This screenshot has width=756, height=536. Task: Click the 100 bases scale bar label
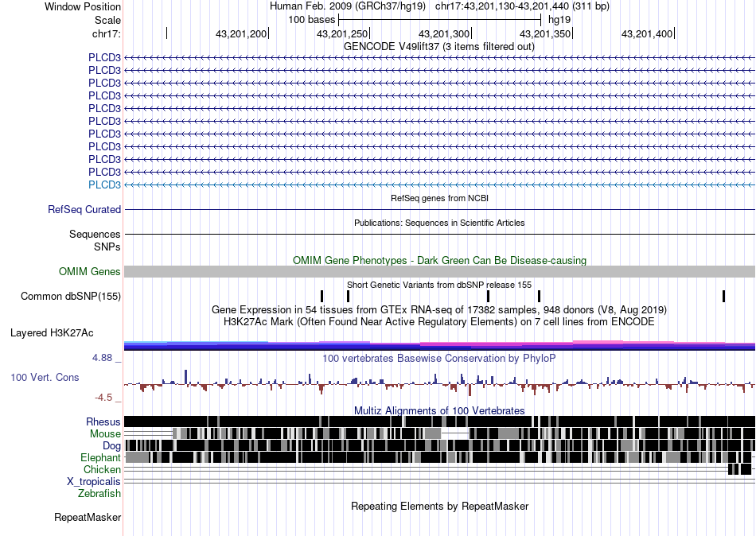click(x=311, y=20)
